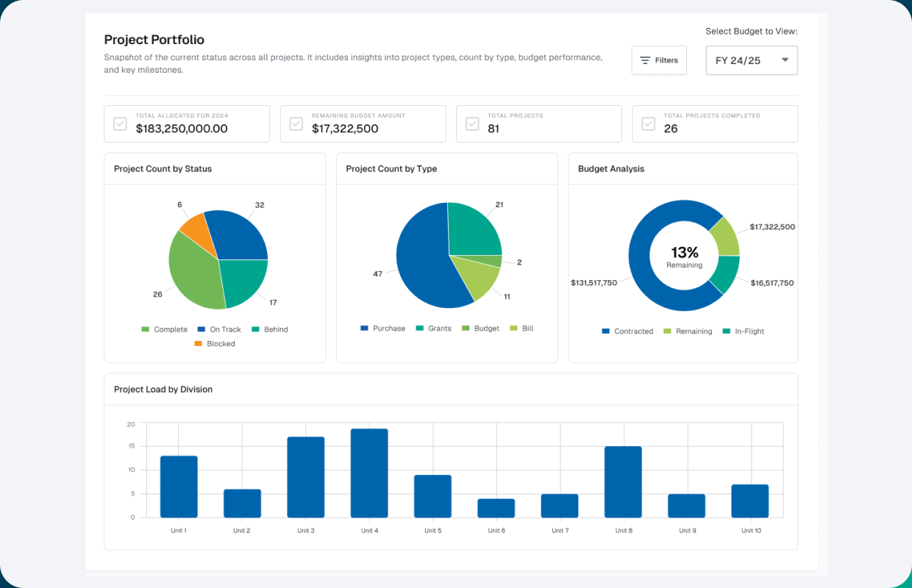Check the Total Allocated for 2024 checkbox

120,123
